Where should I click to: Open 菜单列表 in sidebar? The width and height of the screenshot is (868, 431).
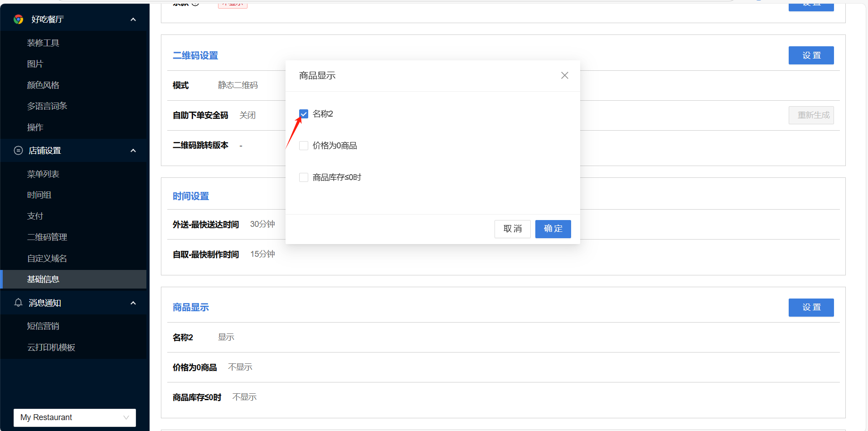(43, 174)
